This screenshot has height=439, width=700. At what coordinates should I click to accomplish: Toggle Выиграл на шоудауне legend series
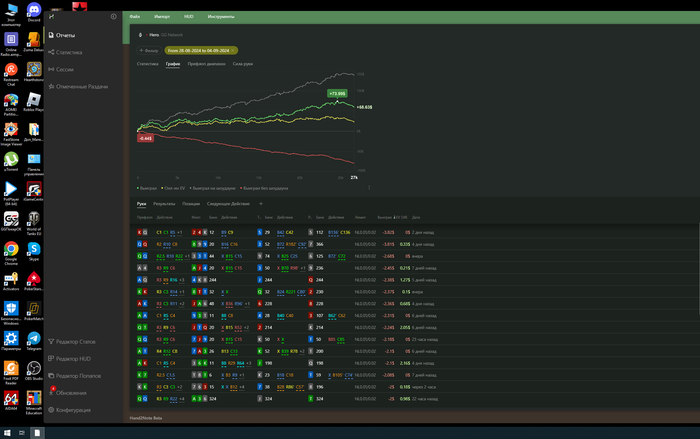[212, 188]
